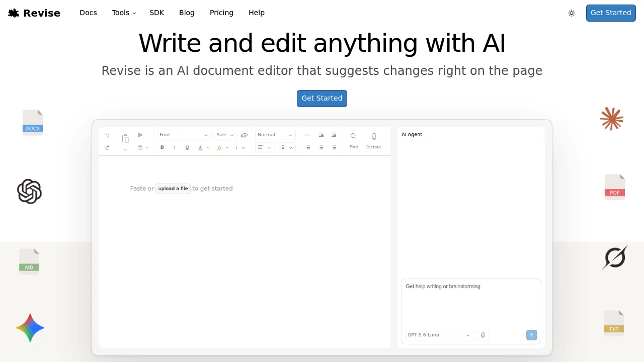Image resolution: width=644 pixels, height=362 pixels.
Task: Toggle Bold formatting
Action: tap(162, 147)
